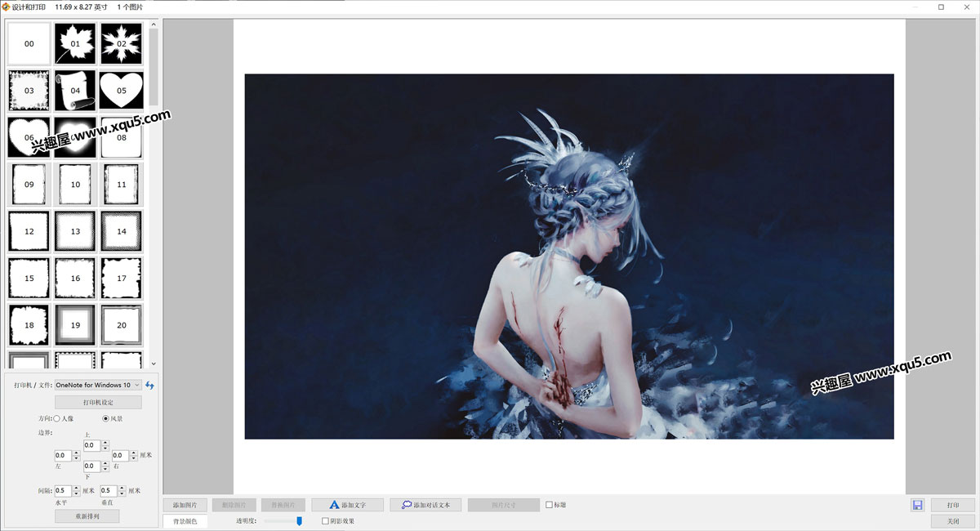Click the frame list scrollbar thumb

[x=154, y=65]
